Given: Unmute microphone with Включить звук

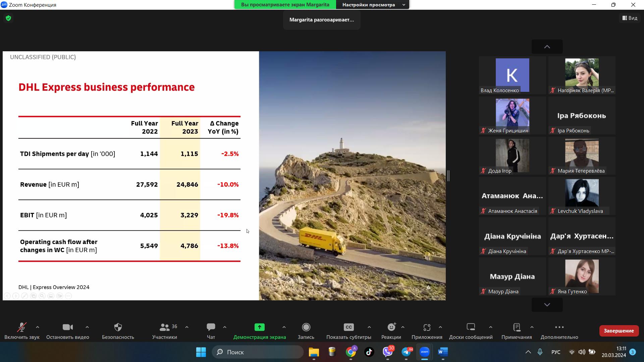Looking at the screenshot, I should coord(22,327).
